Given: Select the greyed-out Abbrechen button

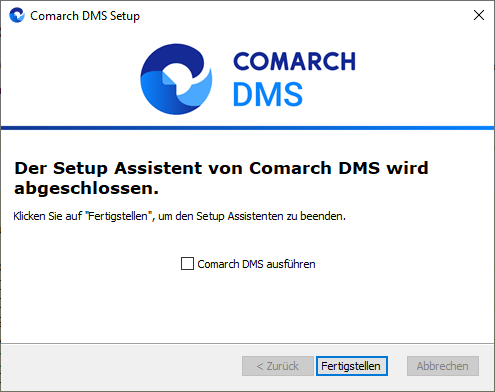Looking at the screenshot, I should 443,366.
